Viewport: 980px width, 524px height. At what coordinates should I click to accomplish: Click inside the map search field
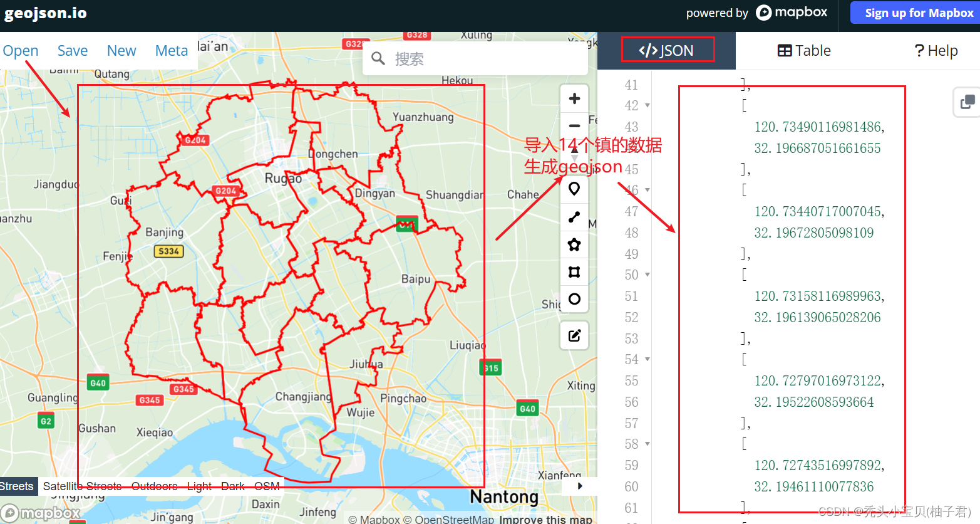pyautogui.click(x=475, y=58)
